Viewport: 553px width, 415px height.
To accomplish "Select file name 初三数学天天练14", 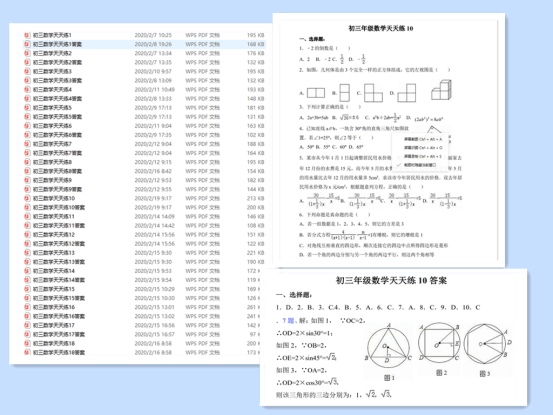I will click(54, 271).
